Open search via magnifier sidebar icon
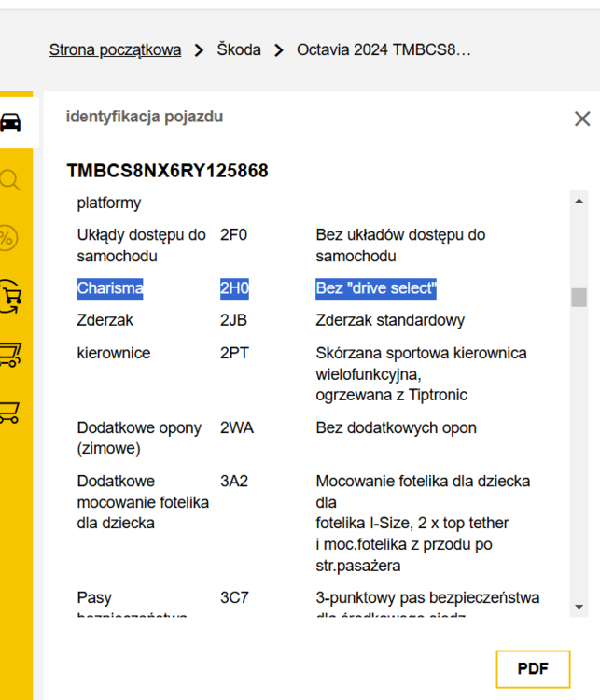The height and width of the screenshot is (700, 600). 10,179
